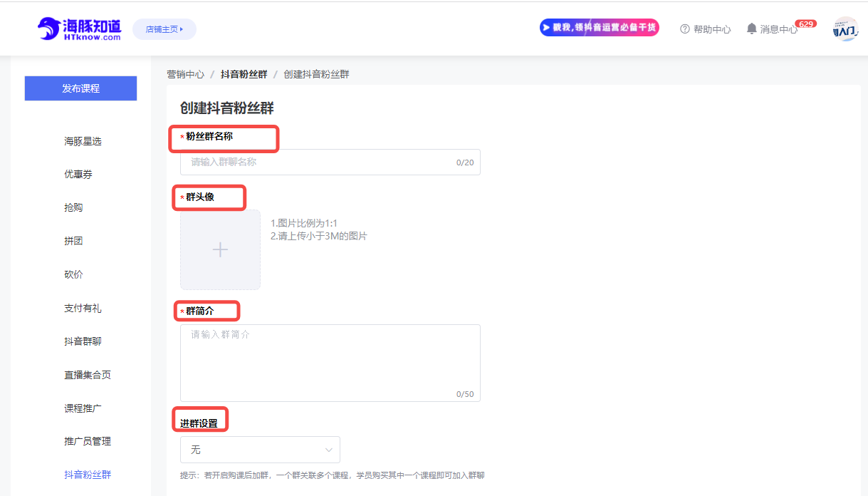Image resolution: width=868 pixels, height=496 pixels.
Task: Click the 629 unread message badge
Action: pyautogui.click(x=805, y=24)
